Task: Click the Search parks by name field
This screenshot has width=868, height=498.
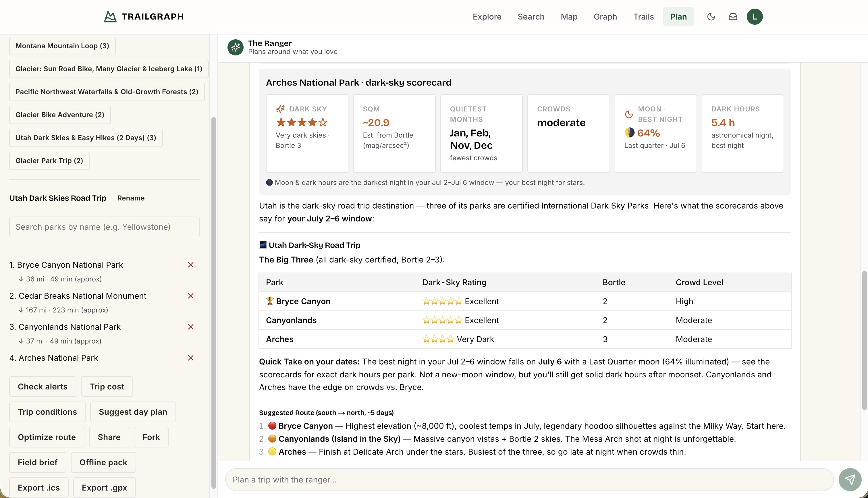Action: (104, 227)
